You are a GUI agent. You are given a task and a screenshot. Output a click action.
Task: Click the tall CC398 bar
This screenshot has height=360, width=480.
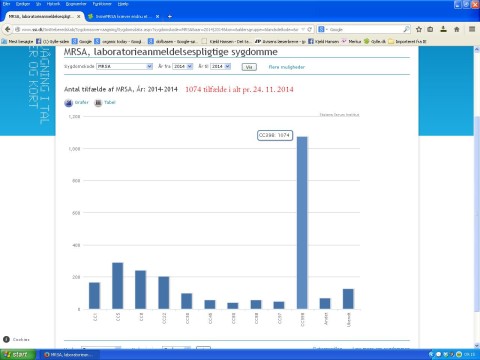[x=302, y=223]
